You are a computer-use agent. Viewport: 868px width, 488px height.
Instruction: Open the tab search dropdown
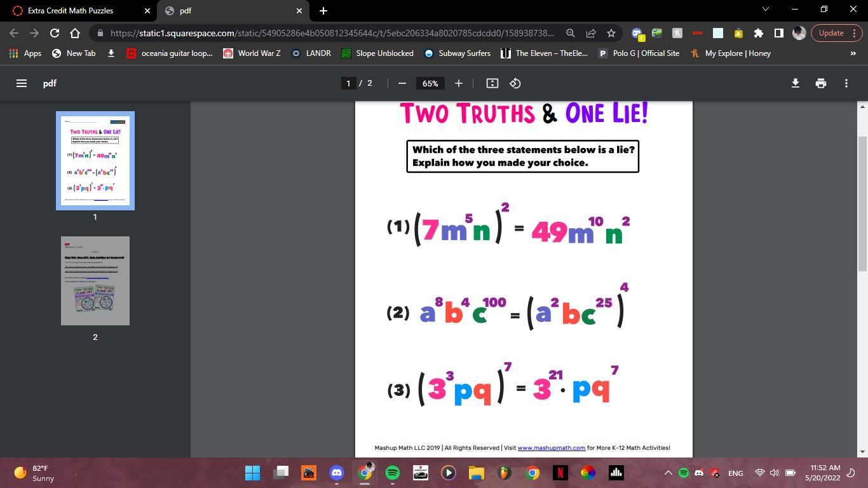point(765,10)
